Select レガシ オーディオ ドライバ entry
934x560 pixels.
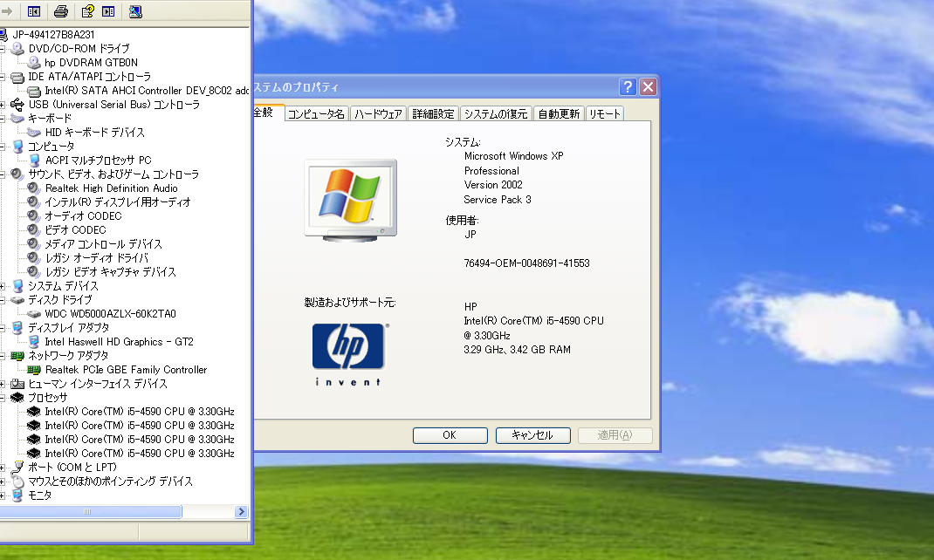pos(97,258)
